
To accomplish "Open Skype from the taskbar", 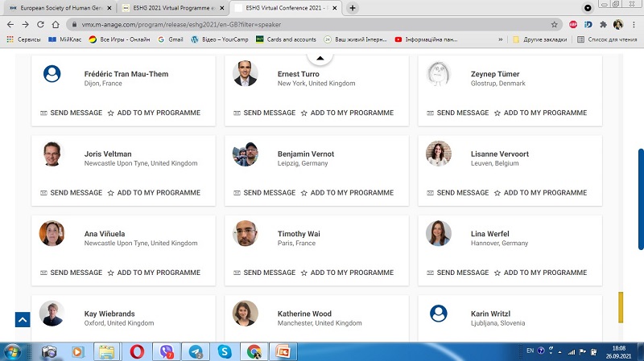I will (225, 351).
